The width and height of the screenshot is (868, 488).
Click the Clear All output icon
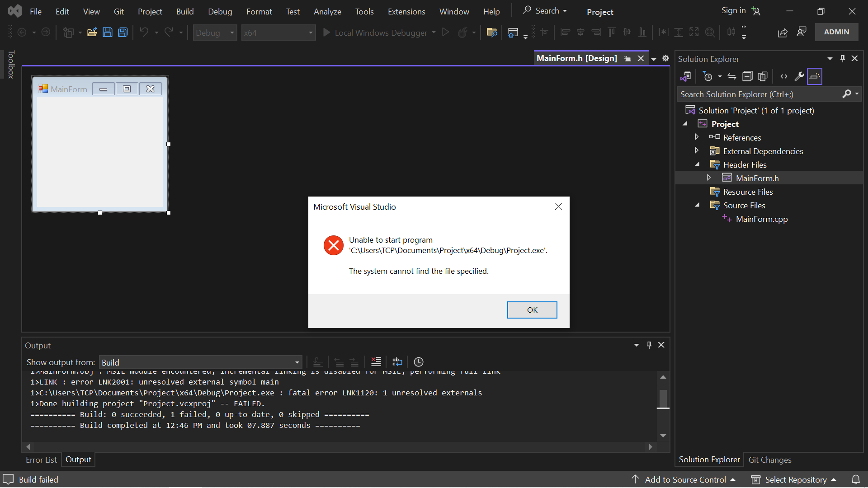click(x=376, y=362)
